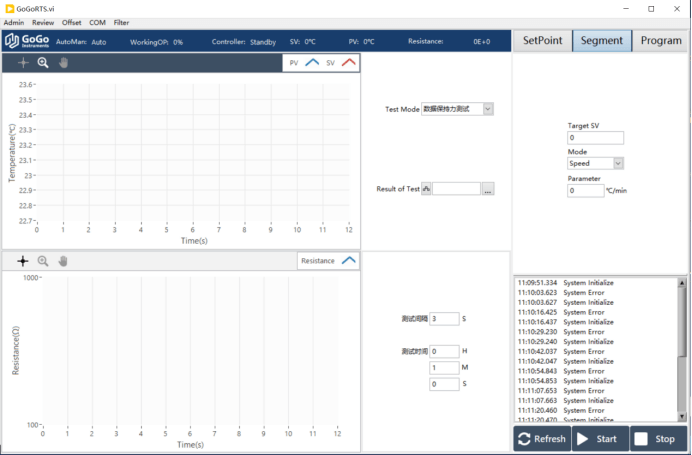Click path icon beside Result of Test
Viewport: 692px width, 455px height.
427,188
